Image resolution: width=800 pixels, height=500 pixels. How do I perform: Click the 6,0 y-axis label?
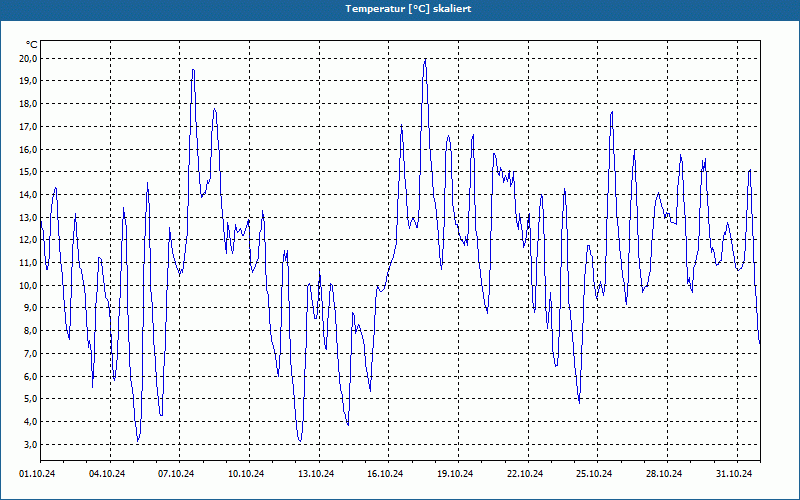coord(30,376)
